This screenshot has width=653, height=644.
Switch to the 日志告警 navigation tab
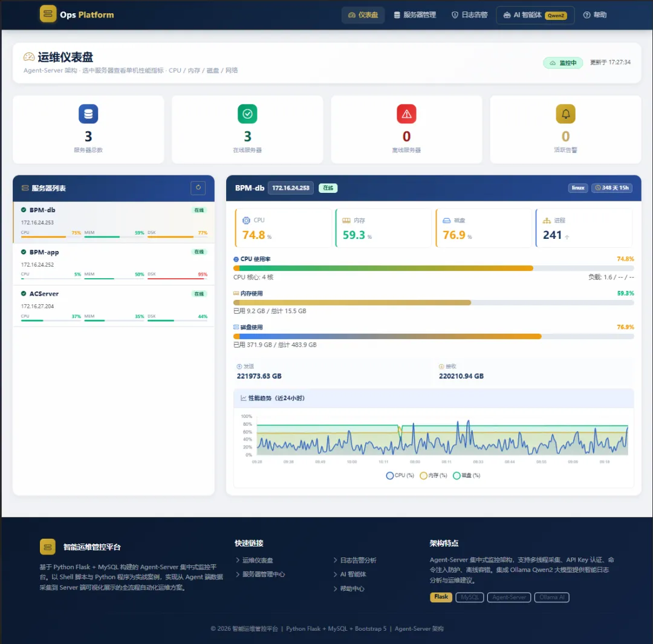click(x=469, y=15)
